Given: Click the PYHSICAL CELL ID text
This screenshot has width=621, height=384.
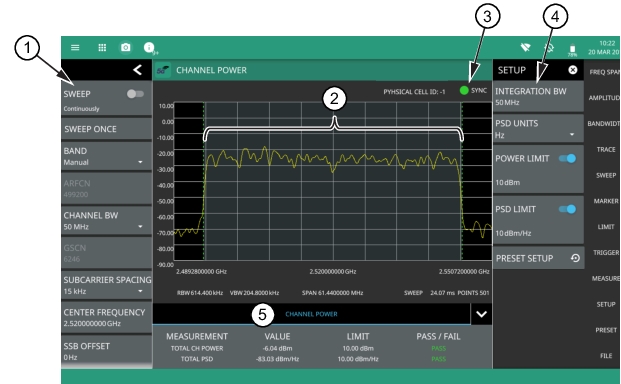Looking at the screenshot, I should (414, 92).
